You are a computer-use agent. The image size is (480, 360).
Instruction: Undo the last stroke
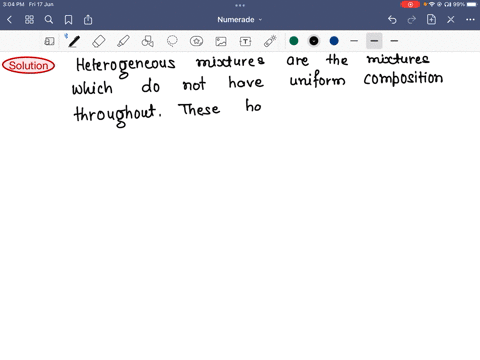pyautogui.click(x=392, y=20)
